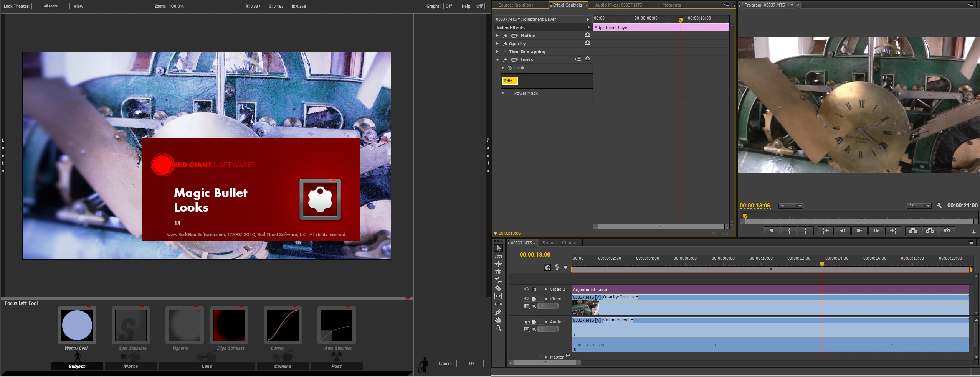This screenshot has width=980, height=377.
Task: Toggle sync lock for Video 2
Action: coord(534,289)
